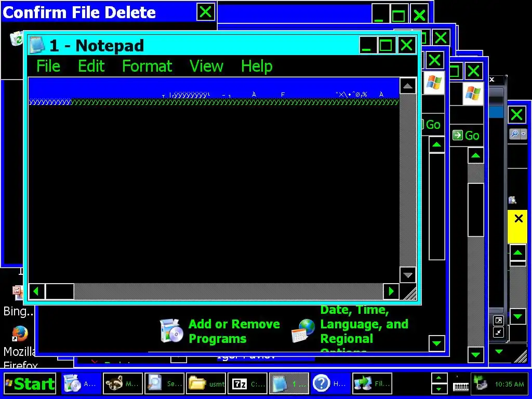Switch to Add or Remove Programs taskbar button
This screenshot has height=399, width=532.
(x=81, y=384)
